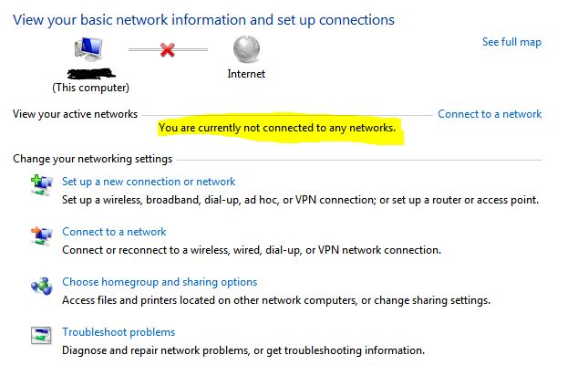Click the Change your networking settings heading

click(93, 159)
